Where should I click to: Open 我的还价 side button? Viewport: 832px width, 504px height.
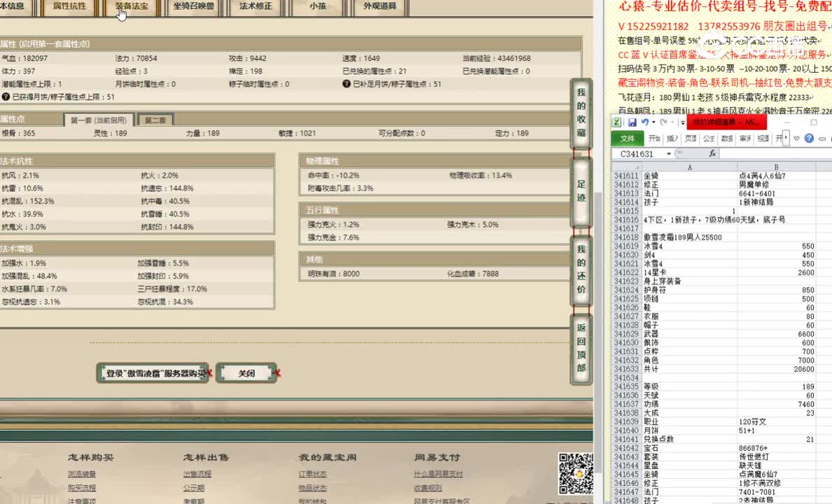click(x=581, y=269)
